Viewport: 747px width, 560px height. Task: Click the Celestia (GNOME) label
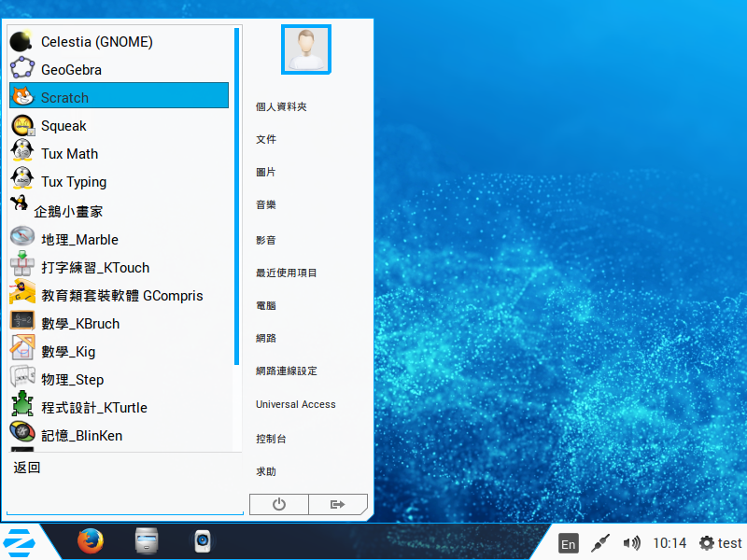click(97, 42)
